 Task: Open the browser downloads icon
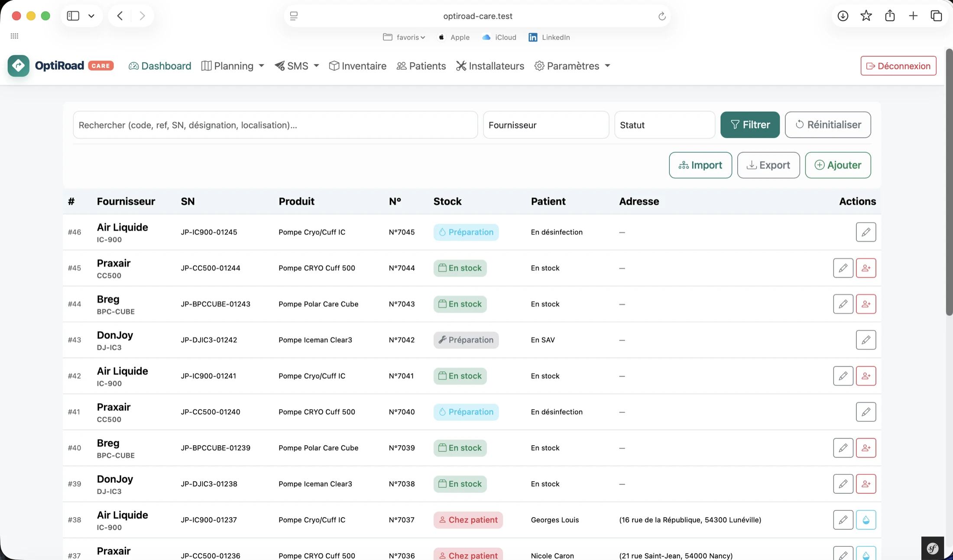(x=843, y=16)
